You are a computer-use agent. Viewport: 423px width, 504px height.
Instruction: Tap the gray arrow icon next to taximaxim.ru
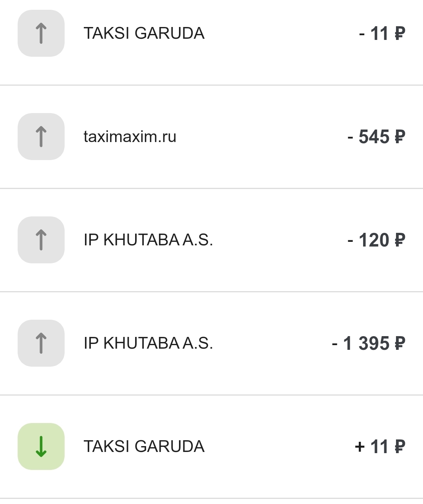click(x=41, y=137)
